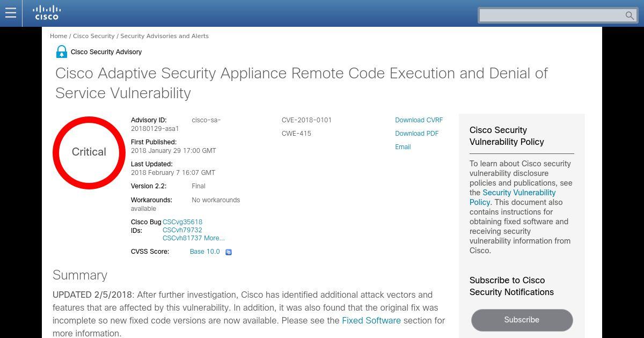Click the advisory title heading
Viewport: 644px width, 338px height.
302,83
